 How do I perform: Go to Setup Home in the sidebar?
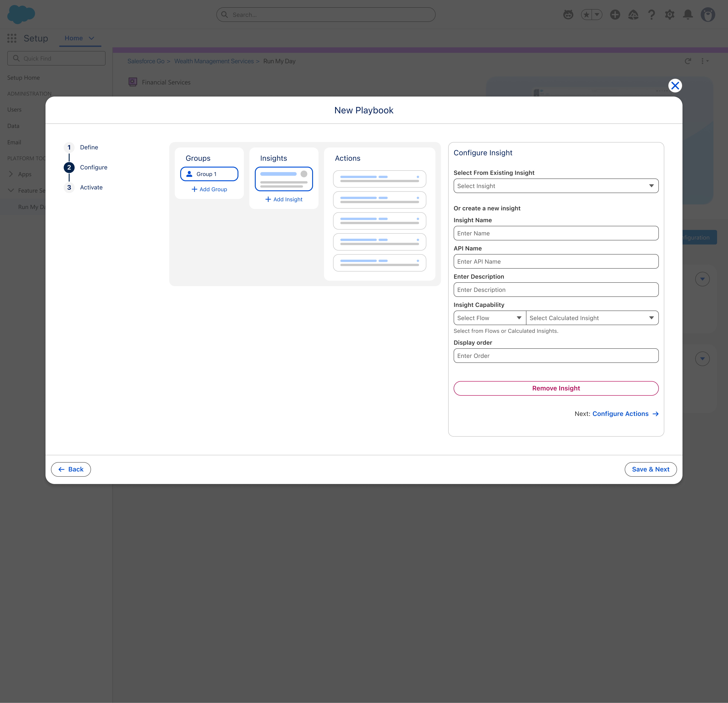click(23, 77)
